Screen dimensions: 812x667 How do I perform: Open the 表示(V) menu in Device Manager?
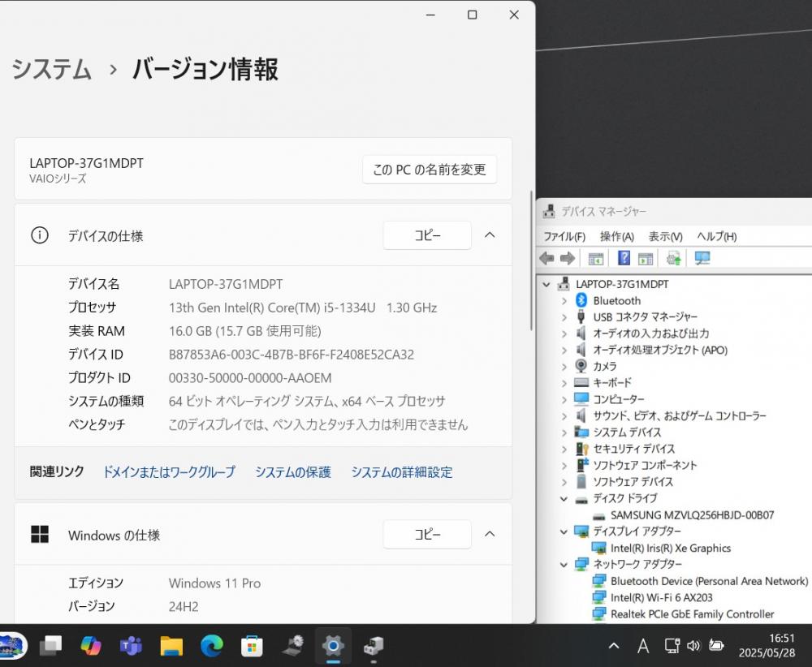666,236
